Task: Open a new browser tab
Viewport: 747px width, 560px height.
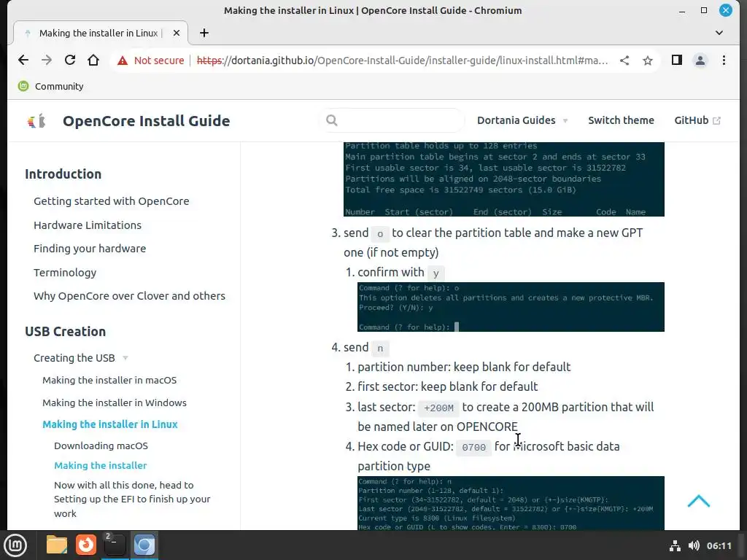Action: (204, 33)
